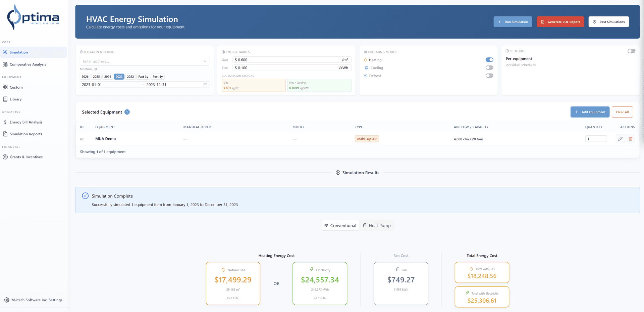
Task: Click the MUA Demo quantity field
Action: coord(596,139)
